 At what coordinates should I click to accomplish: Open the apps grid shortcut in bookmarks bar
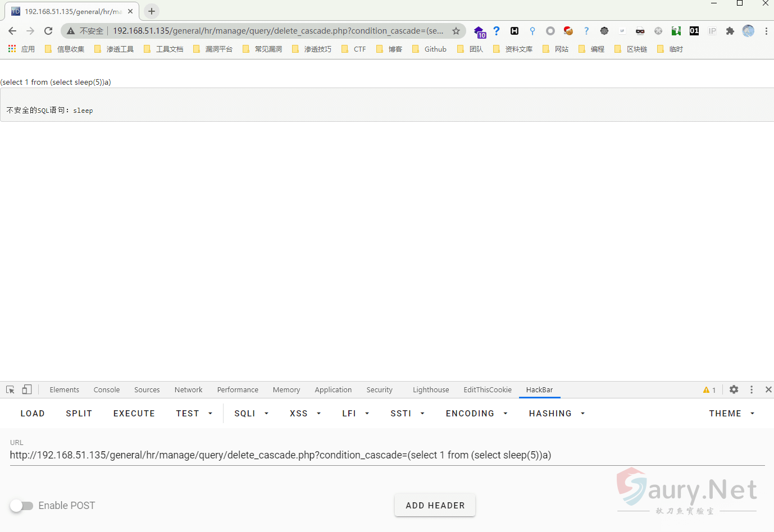click(x=12, y=49)
